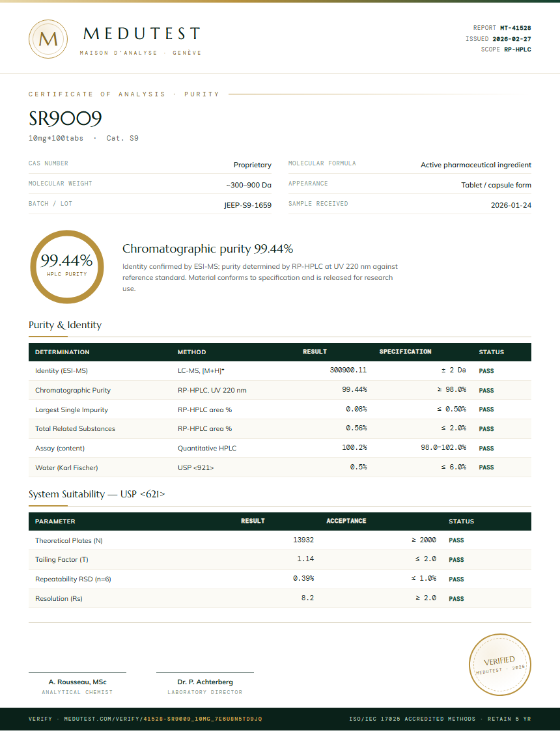Click the ACCEPTANCE column header
The width and height of the screenshot is (560, 750).
coord(346,521)
